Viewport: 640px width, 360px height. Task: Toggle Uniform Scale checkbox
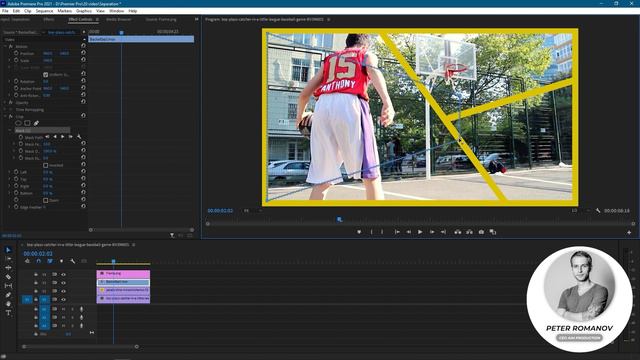46,75
